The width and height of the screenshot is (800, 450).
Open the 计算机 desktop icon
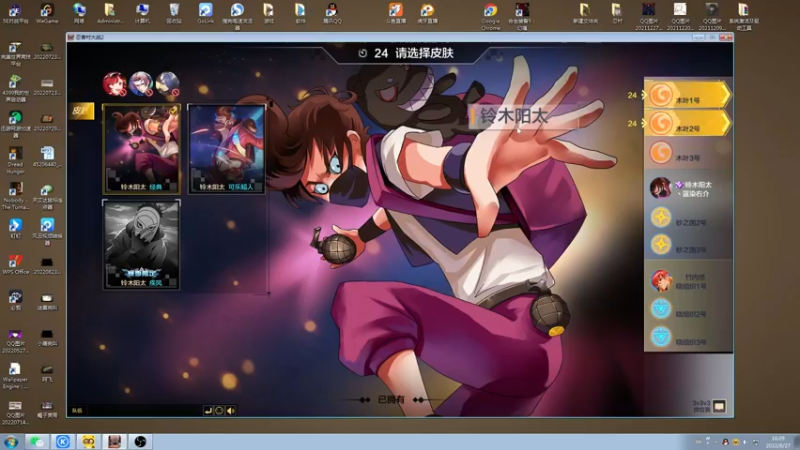pos(142,13)
